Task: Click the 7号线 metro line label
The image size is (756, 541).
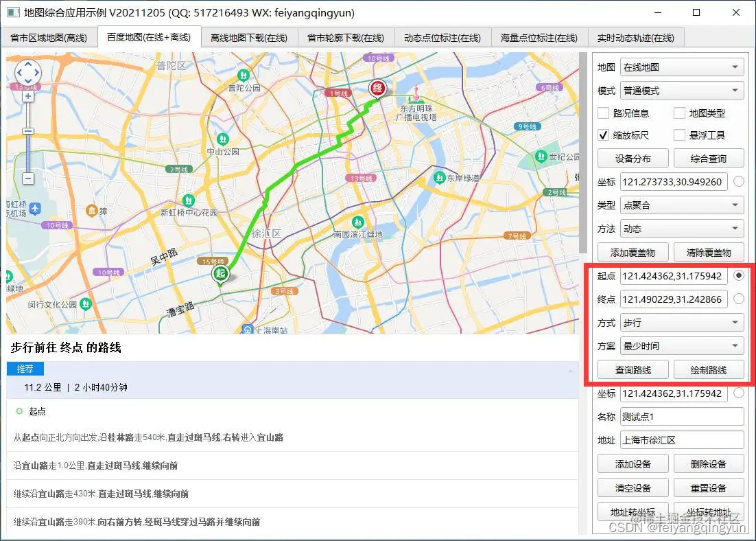Action: pyautogui.click(x=517, y=236)
